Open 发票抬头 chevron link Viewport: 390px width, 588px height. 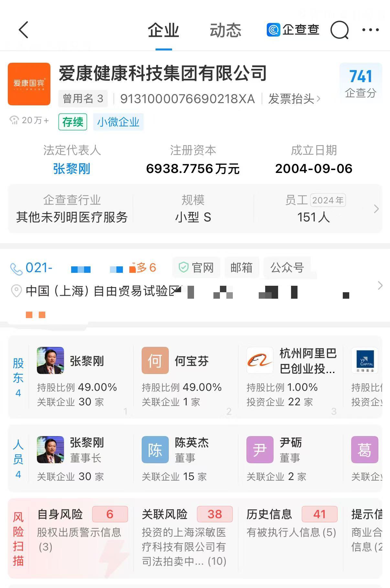tap(294, 99)
